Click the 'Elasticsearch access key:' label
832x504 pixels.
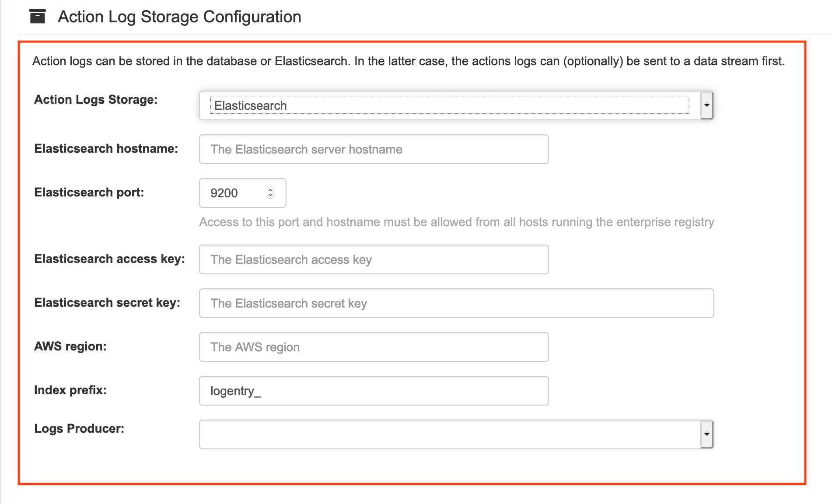[x=110, y=259]
